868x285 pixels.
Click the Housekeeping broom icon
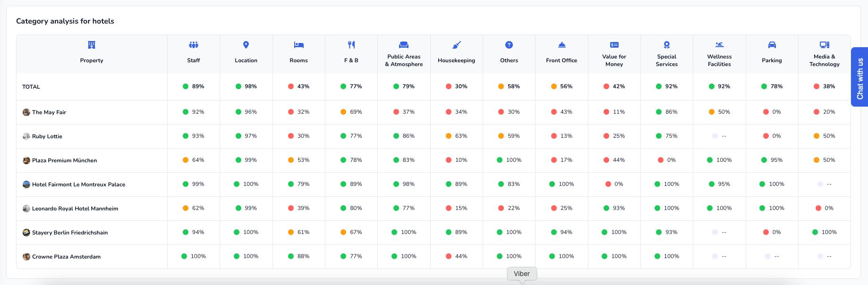457,45
